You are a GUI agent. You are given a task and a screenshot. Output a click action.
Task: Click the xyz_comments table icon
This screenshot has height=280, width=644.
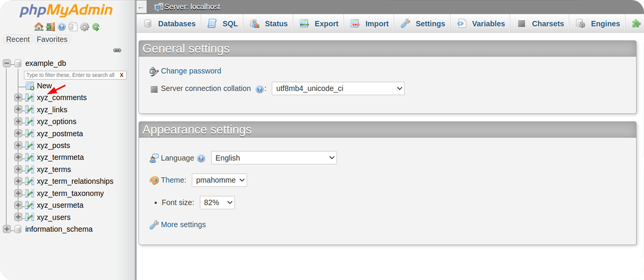click(x=30, y=97)
